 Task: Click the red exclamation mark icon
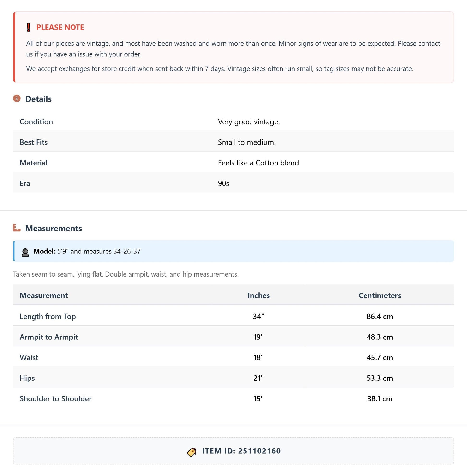pyautogui.click(x=29, y=27)
